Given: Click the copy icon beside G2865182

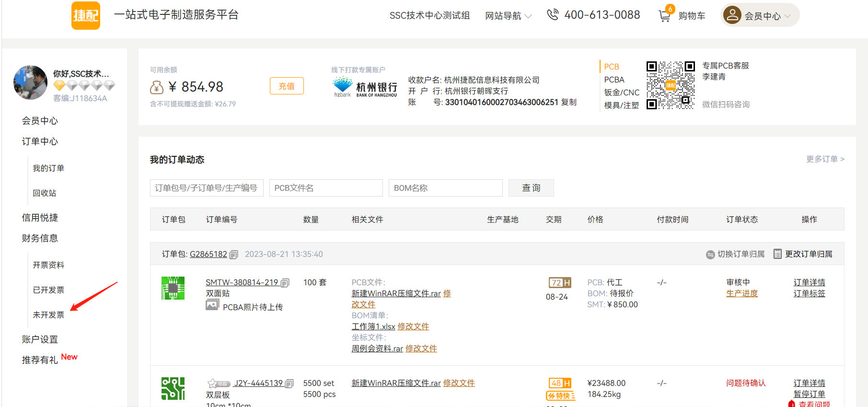Looking at the screenshot, I should (233, 255).
